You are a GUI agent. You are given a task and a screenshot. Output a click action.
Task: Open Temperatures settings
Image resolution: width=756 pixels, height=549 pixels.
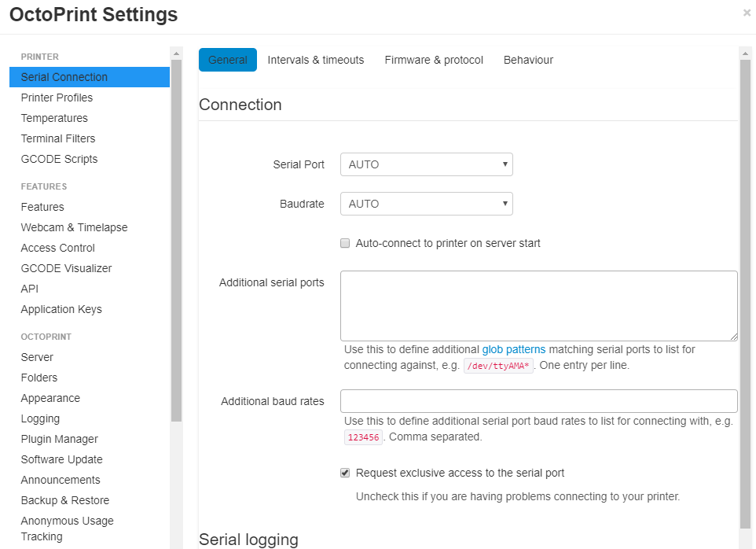coord(54,118)
